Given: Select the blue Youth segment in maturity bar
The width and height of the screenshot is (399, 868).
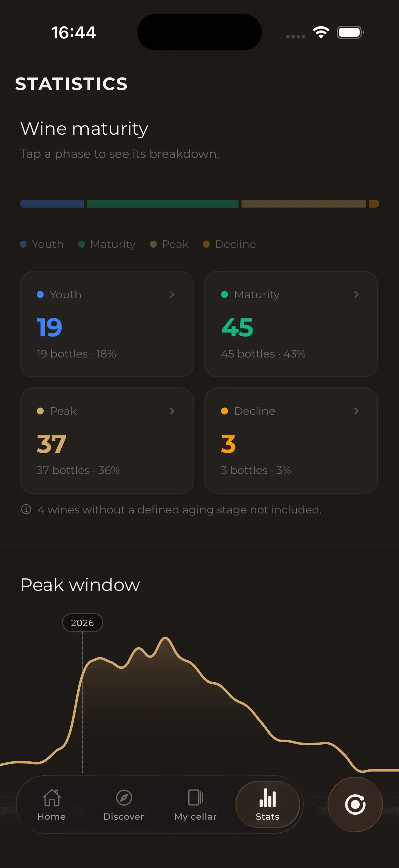Looking at the screenshot, I should coord(52,204).
